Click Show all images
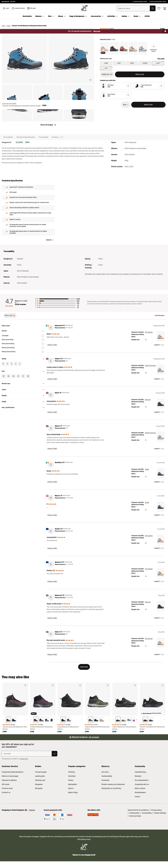Viewport: 168px width, 868px height. [48, 125]
